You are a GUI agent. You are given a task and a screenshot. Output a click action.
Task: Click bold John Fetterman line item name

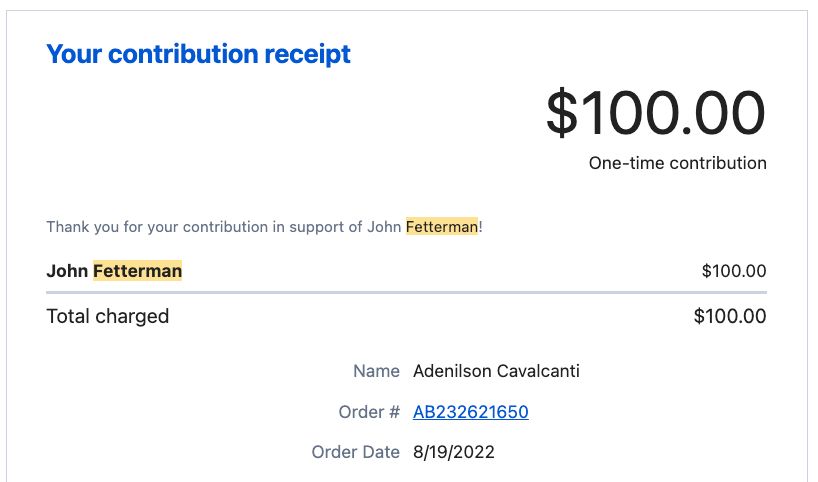(114, 271)
